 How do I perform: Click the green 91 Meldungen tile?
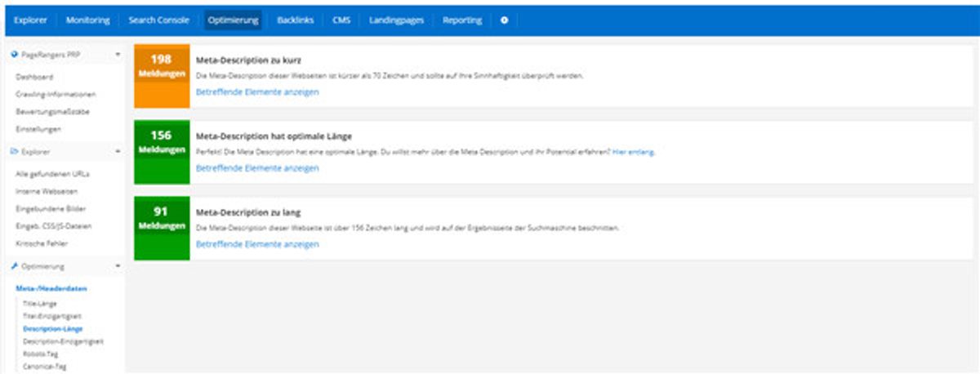coord(162,228)
